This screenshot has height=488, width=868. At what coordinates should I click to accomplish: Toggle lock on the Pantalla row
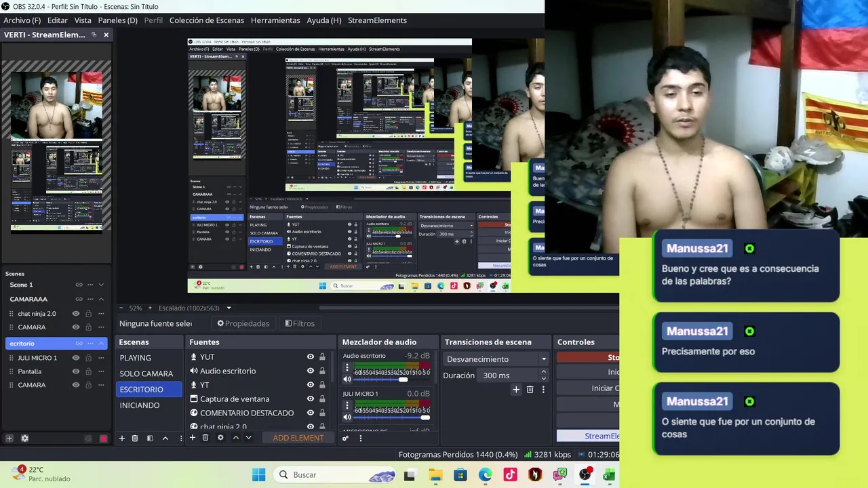(x=88, y=371)
